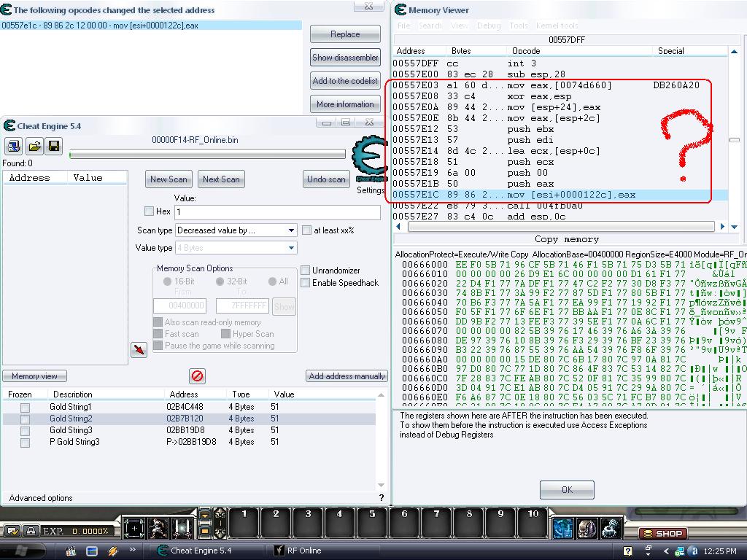Open Tools menu in Memory Viewer
747x560 pixels.
519,26
